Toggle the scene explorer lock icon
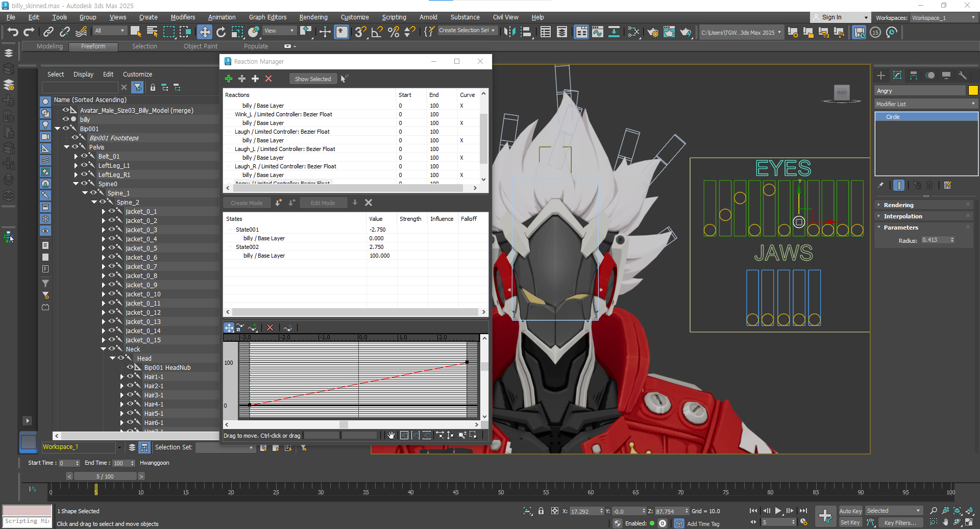 153,88
